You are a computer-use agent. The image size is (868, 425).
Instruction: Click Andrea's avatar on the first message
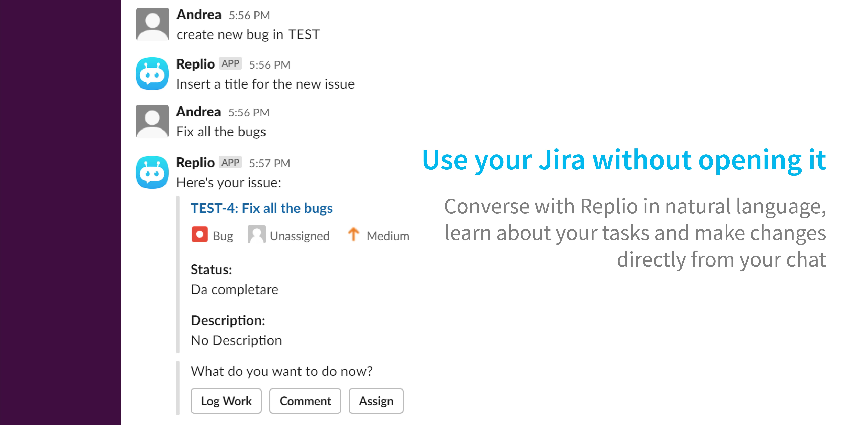tap(152, 24)
